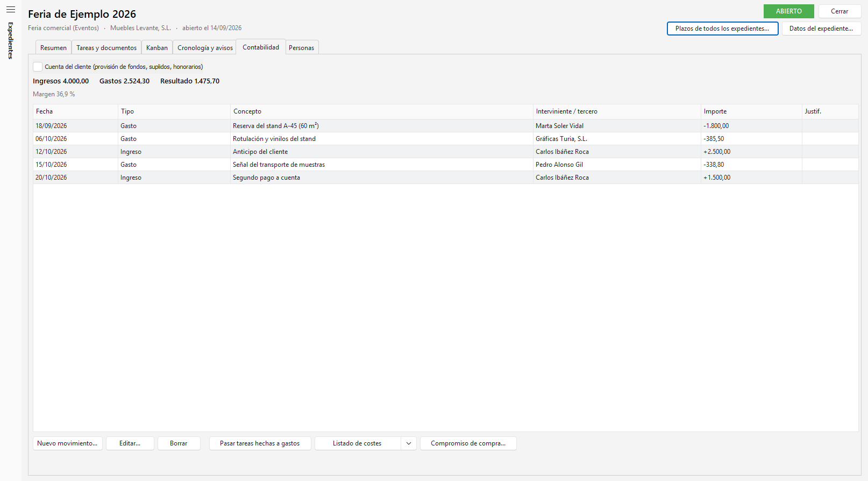This screenshot has height=481, width=868.
Task: Sort by the Importe column header
Action: pos(751,111)
